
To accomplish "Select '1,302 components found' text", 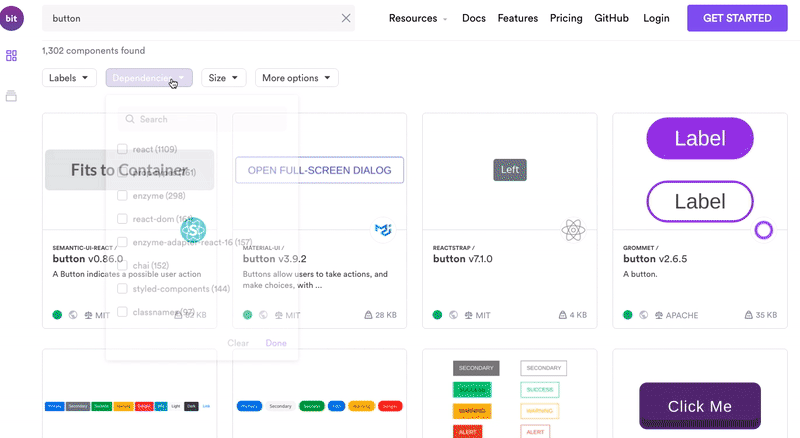I will 93,51.
